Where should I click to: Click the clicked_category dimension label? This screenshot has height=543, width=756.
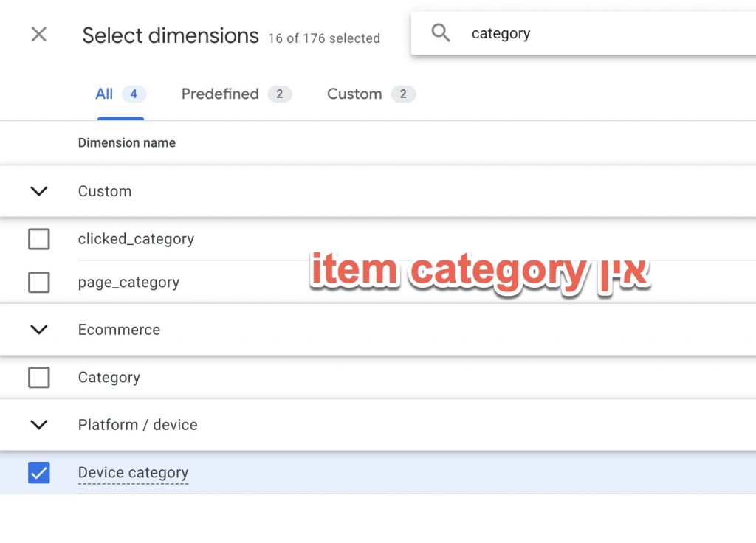click(136, 239)
